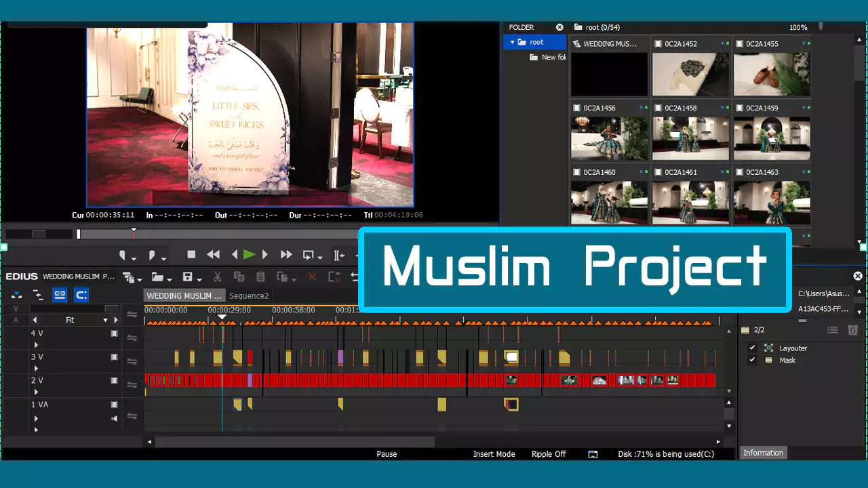The image size is (868, 488).
Task: Click the Paste clipboard icon
Action: pos(260,277)
